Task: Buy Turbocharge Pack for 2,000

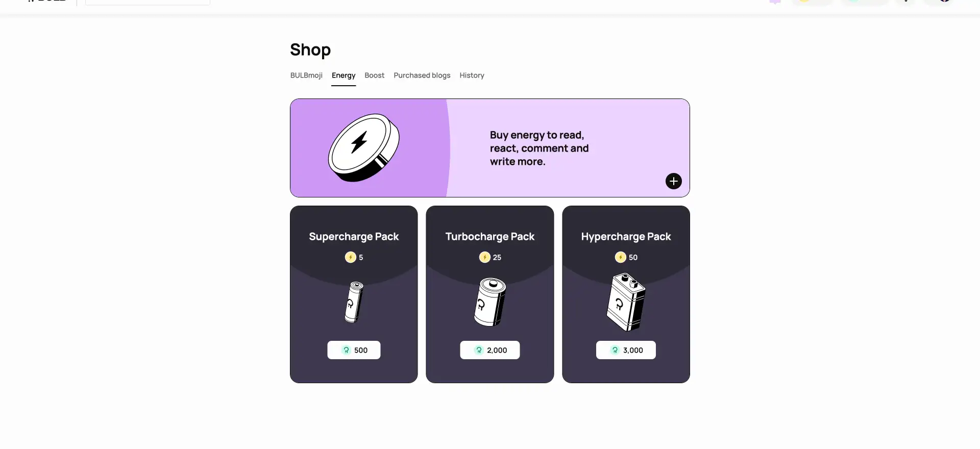Action: pyautogui.click(x=490, y=350)
